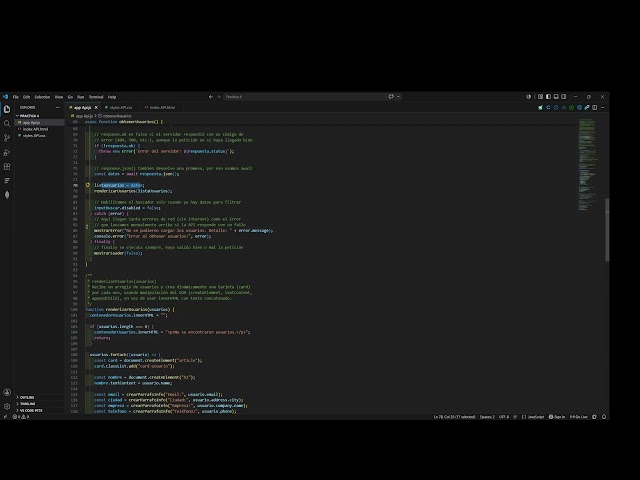Open the View menu
Viewport: 640px width, 480px height.
tap(59, 97)
